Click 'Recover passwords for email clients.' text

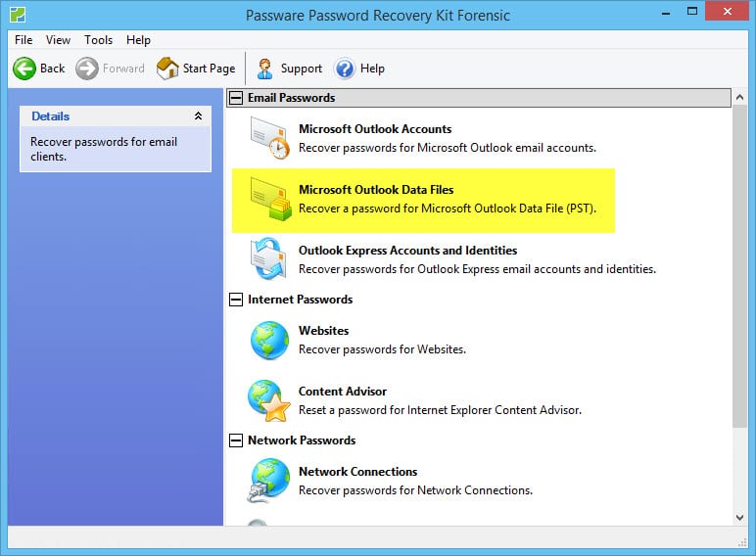pyautogui.click(x=104, y=150)
